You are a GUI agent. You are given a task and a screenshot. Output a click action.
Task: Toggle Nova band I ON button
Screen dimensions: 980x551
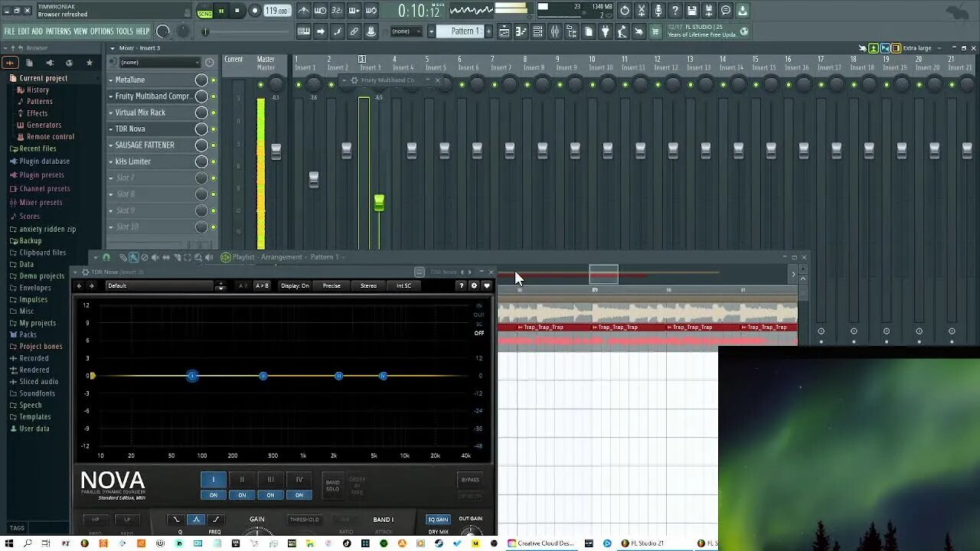tap(214, 495)
